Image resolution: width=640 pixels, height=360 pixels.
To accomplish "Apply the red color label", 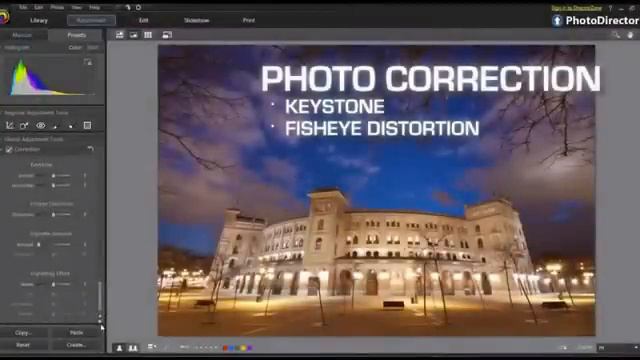I will pyautogui.click(x=225, y=348).
